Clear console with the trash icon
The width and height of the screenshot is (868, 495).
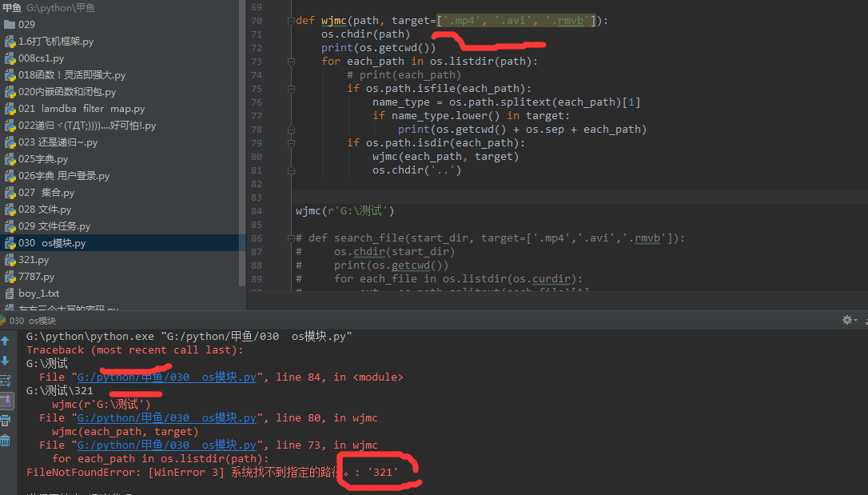(x=6, y=441)
